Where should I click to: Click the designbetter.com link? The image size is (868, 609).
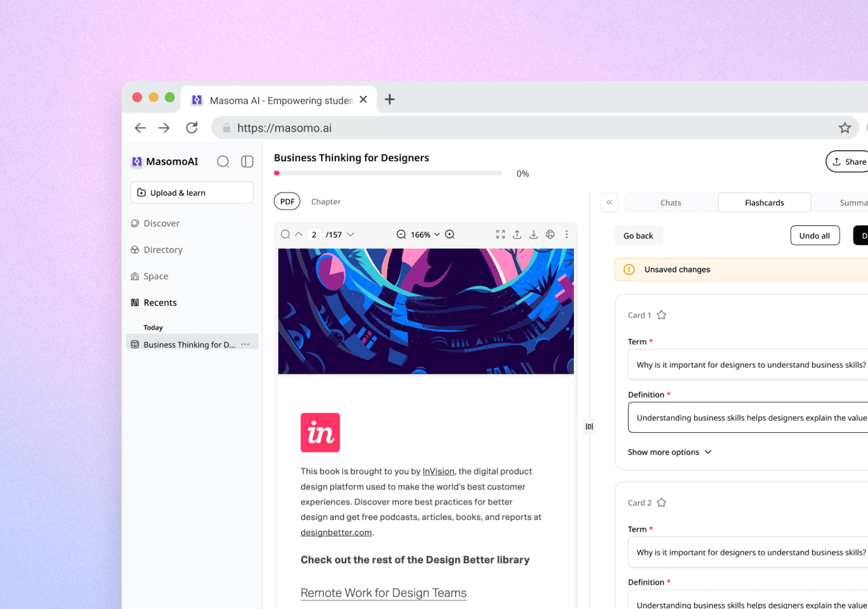click(336, 533)
